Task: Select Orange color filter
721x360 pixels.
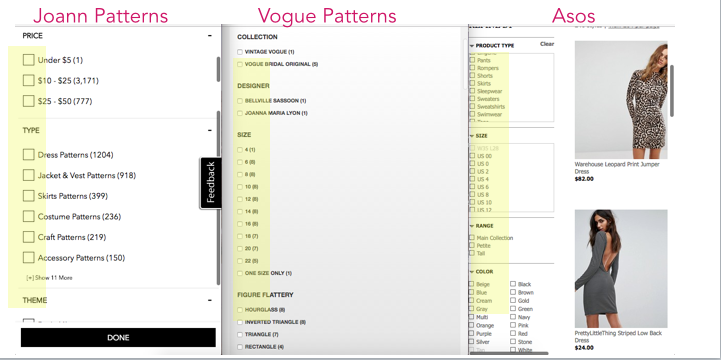Action: coord(472,325)
